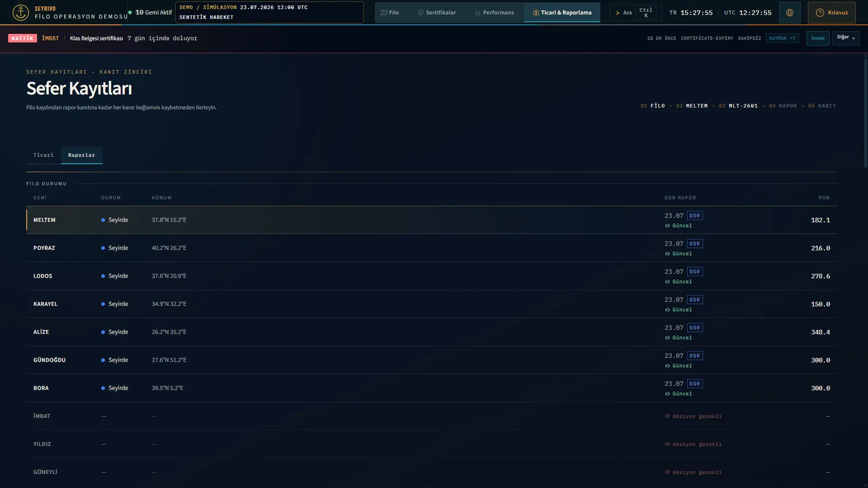
Task: Switch to the Ticari sub-tab
Action: (43, 155)
